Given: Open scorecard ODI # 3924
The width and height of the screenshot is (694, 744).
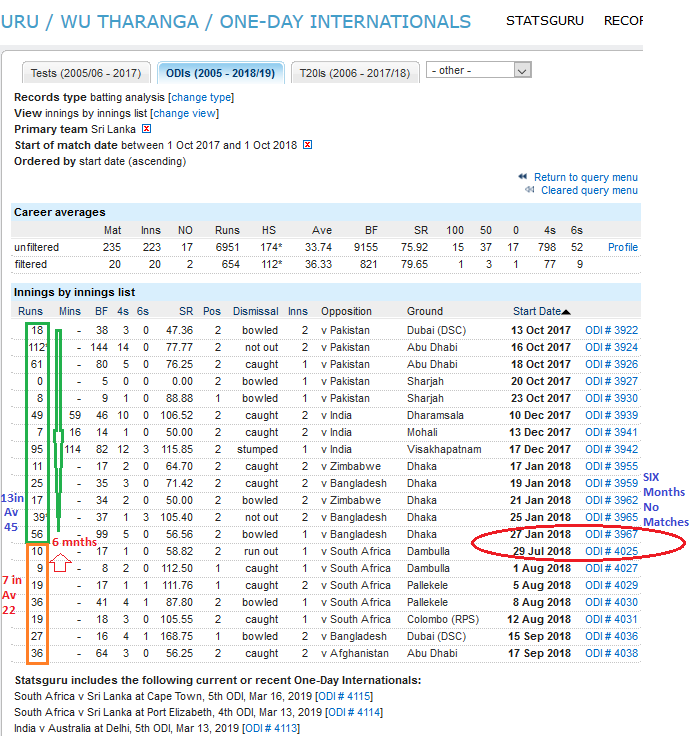Looking at the screenshot, I should tap(611, 347).
